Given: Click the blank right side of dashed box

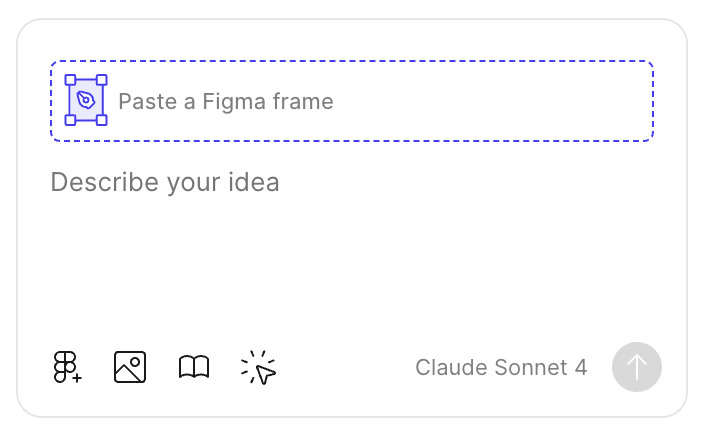Looking at the screenshot, I should click(x=492, y=101).
